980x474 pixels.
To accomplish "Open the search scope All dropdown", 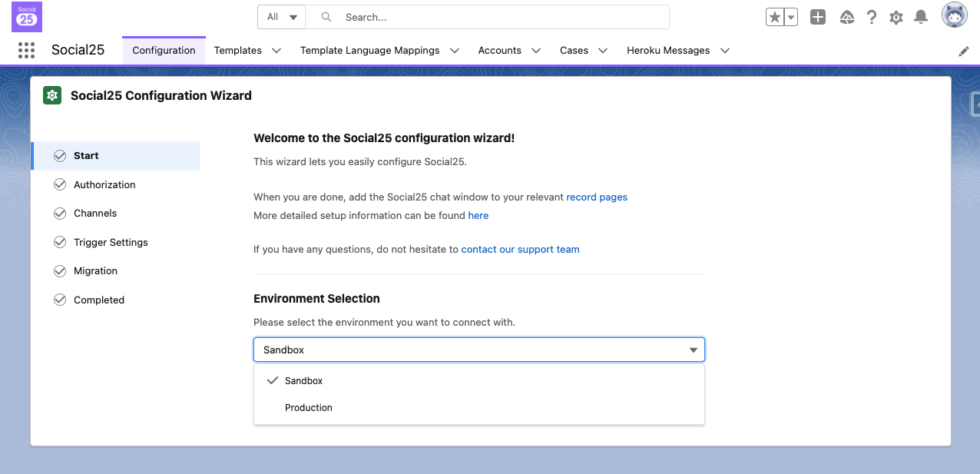I will pyautogui.click(x=281, y=17).
